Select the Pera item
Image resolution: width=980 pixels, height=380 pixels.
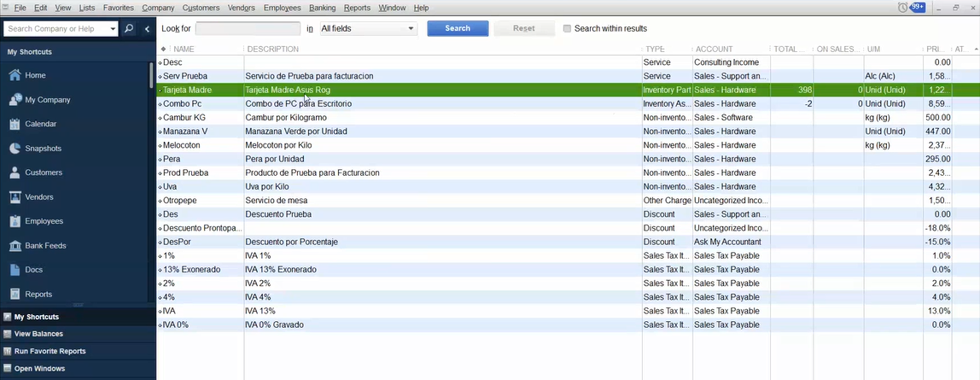click(x=172, y=159)
